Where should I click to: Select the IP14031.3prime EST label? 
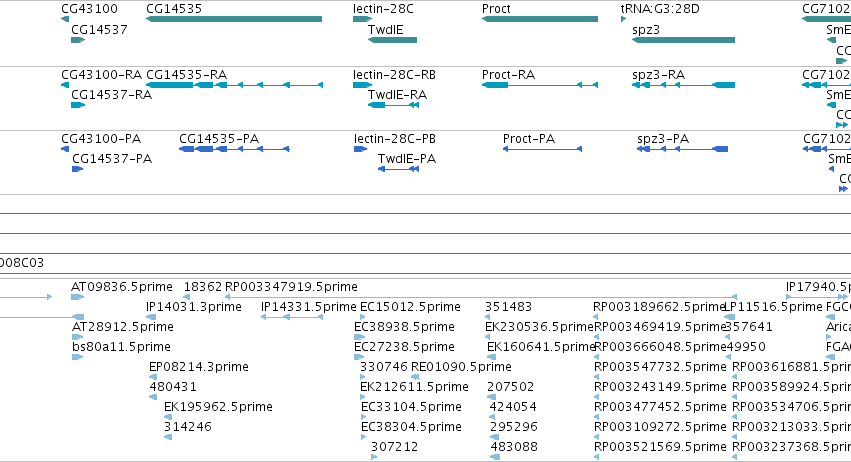194,307
